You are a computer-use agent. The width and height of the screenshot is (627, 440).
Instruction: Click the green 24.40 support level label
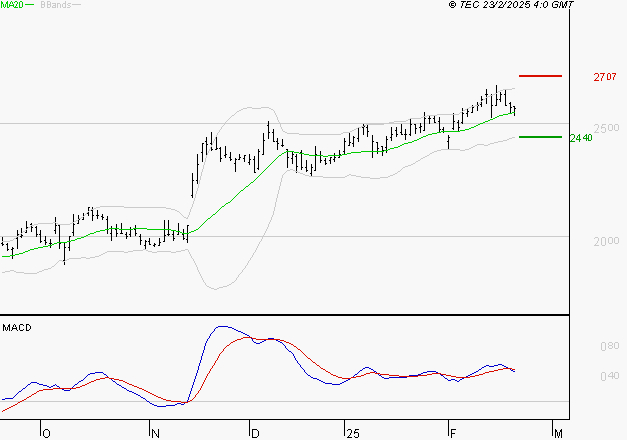click(581, 138)
